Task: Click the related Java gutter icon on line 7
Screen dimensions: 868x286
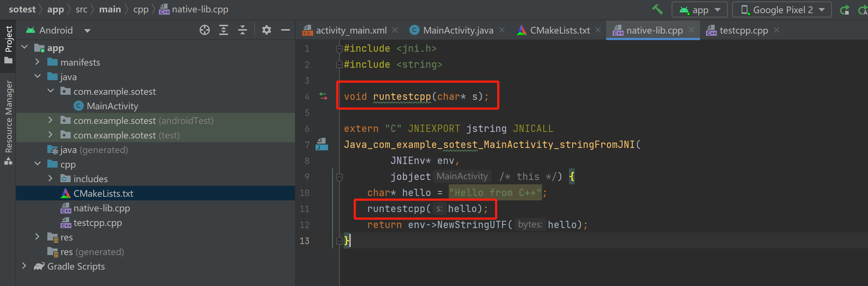Action: pos(322,144)
